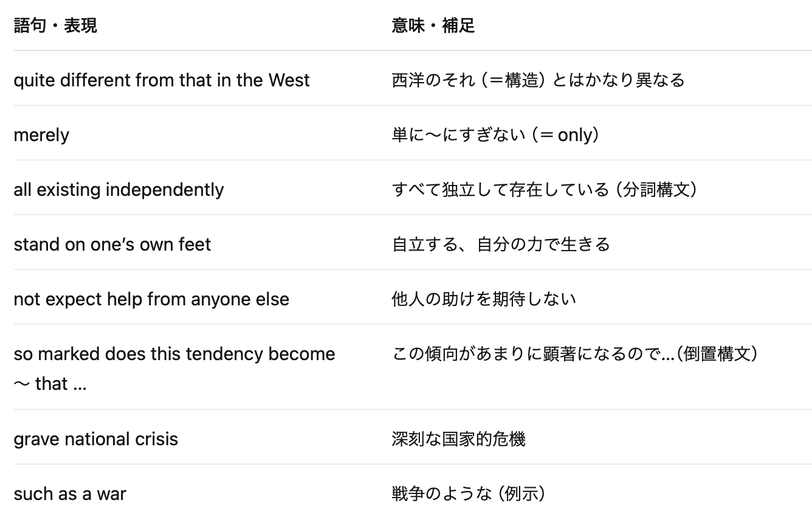This screenshot has width=812, height=528.
Task: Select the phrase 'grave national crisis'
Action: pyautogui.click(x=96, y=439)
